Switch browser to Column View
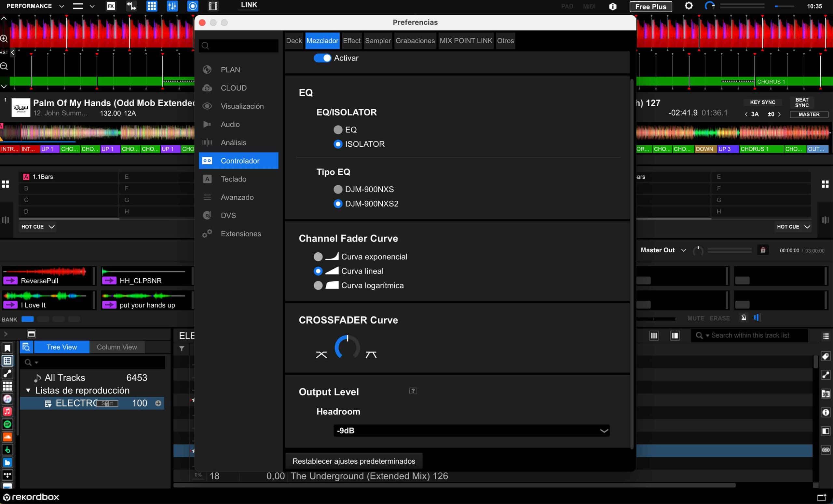This screenshot has height=504, width=833. click(116, 347)
